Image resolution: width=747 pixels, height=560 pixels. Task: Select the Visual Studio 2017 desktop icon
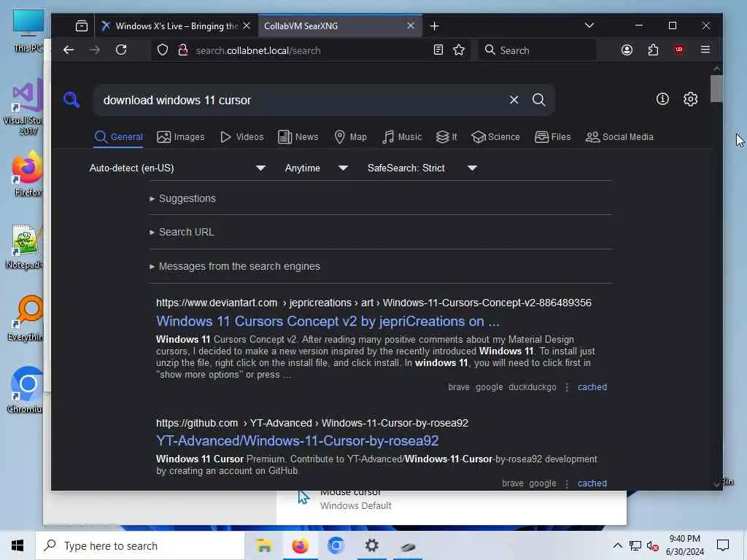[25, 106]
